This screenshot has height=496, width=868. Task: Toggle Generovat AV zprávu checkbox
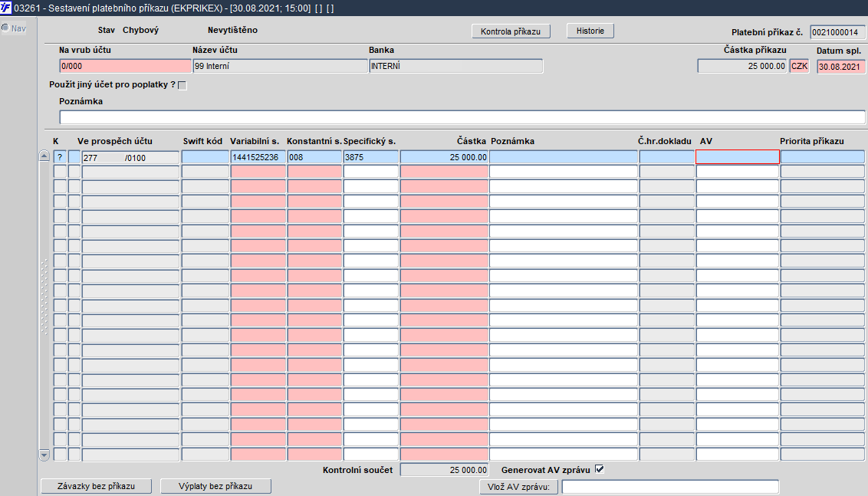click(x=599, y=469)
